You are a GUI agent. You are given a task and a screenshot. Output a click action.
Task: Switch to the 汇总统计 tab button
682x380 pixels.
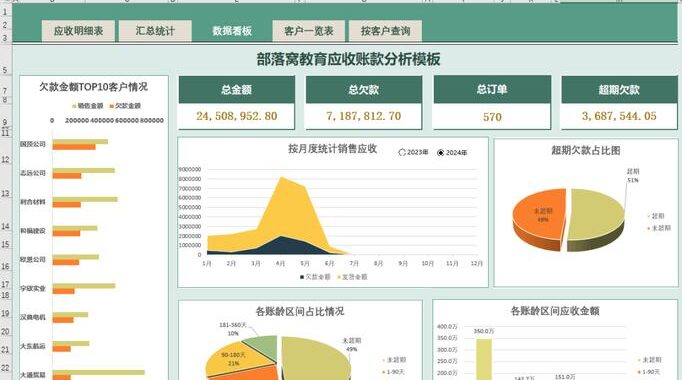pyautogui.click(x=155, y=31)
